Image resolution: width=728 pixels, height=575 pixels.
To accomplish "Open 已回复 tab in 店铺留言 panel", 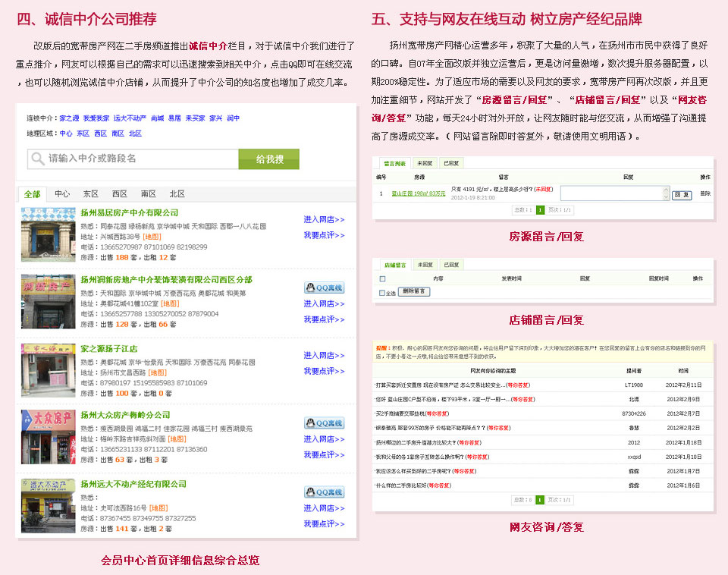I will pos(451,266).
